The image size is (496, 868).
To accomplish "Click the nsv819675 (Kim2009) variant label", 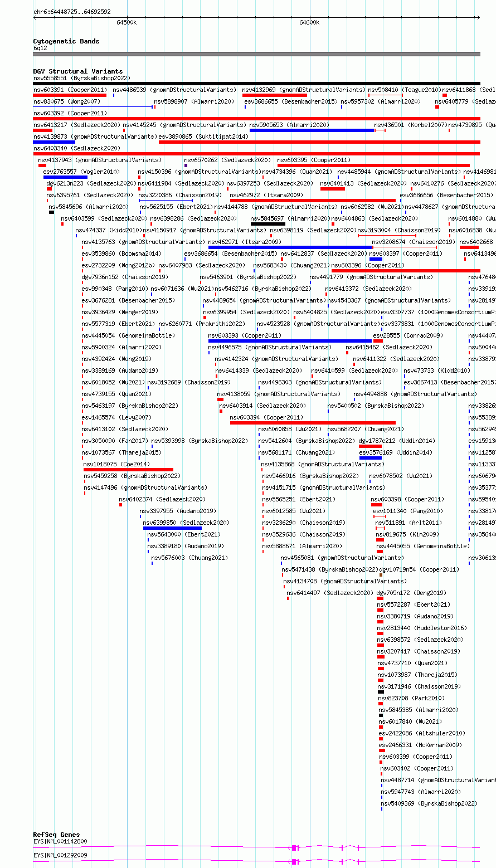I will click(x=407, y=534).
